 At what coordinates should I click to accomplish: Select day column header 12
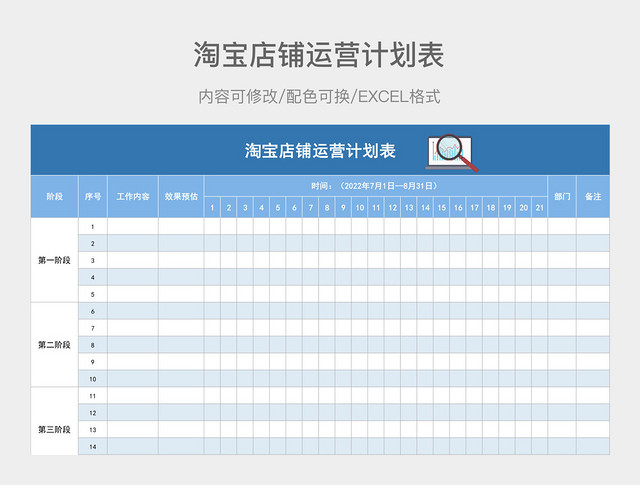[x=392, y=207]
